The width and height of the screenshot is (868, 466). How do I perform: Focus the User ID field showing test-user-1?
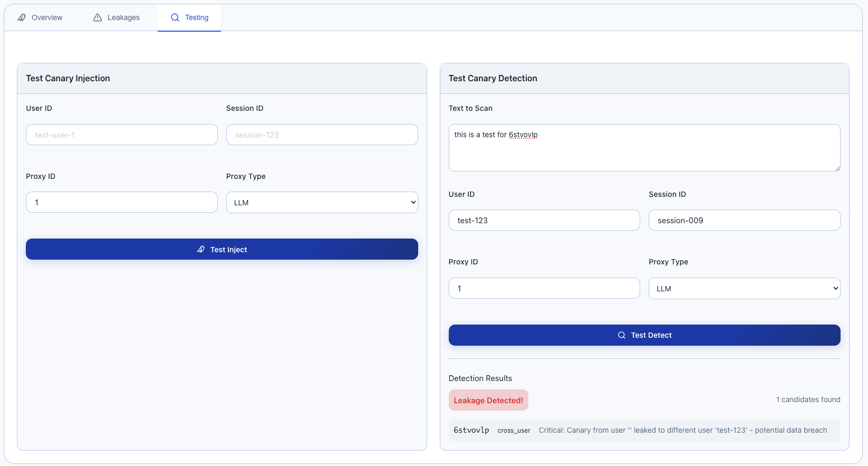point(122,135)
